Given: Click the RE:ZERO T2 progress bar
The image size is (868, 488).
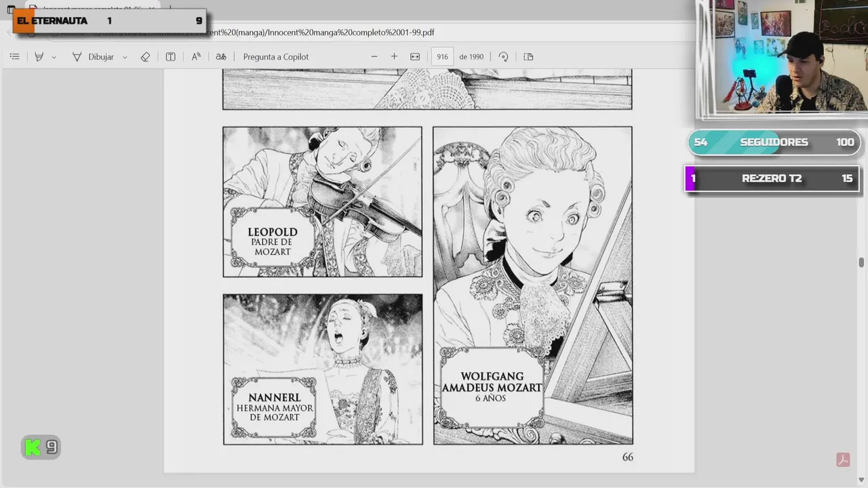Looking at the screenshot, I should coord(772,179).
